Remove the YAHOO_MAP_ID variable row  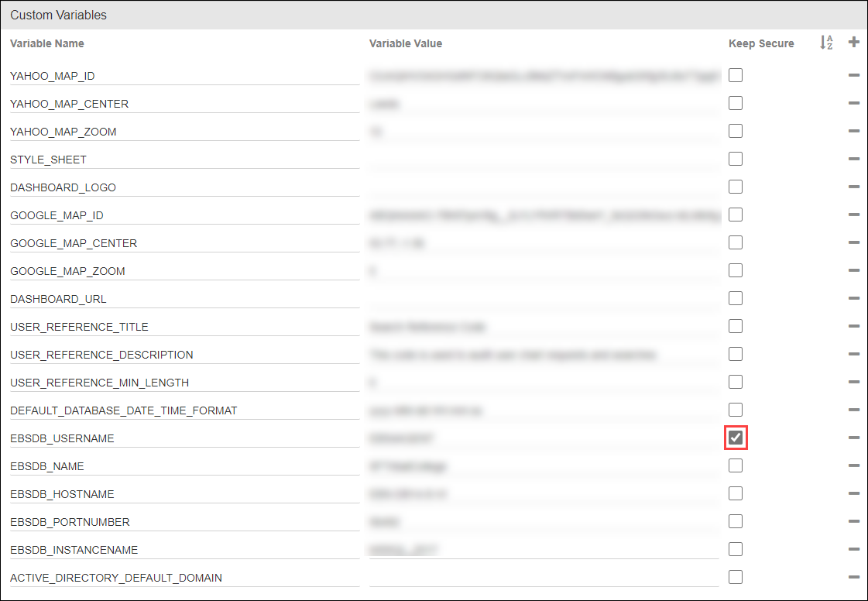(x=854, y=75)
